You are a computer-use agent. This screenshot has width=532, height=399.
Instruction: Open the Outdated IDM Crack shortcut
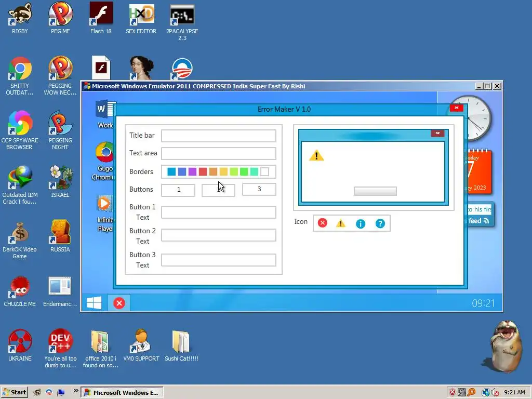coord(20,185)
